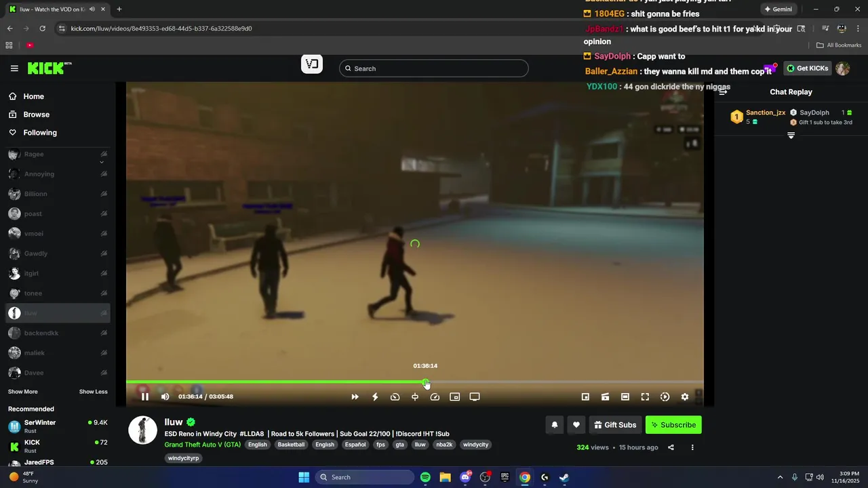
Task: Open the player settings gear
Action: click(x=685, y=396)
